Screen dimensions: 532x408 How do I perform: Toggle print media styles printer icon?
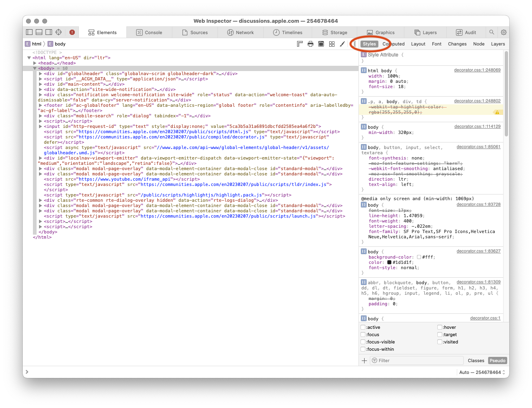pos(311,44)
